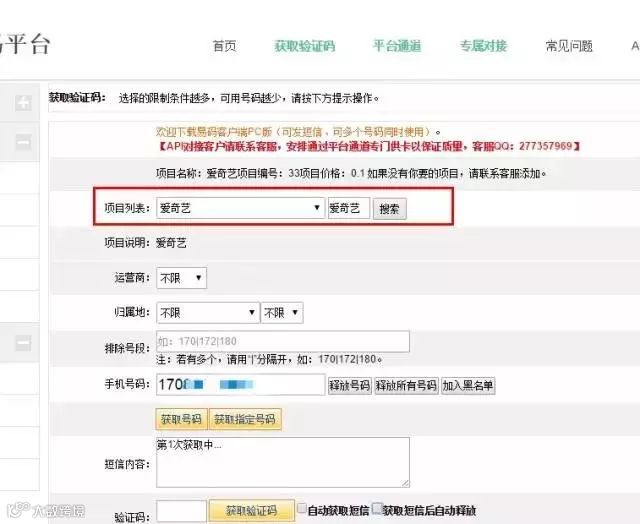Focus the 排除号段 input field
The width and height of the screenshot is (640, 524).
coord(283,341)
